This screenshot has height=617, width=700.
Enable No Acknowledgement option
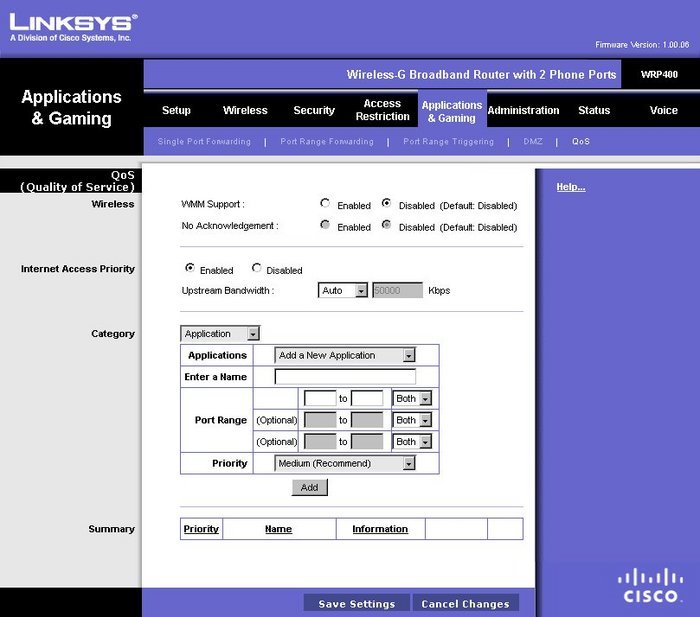point(325,225)
